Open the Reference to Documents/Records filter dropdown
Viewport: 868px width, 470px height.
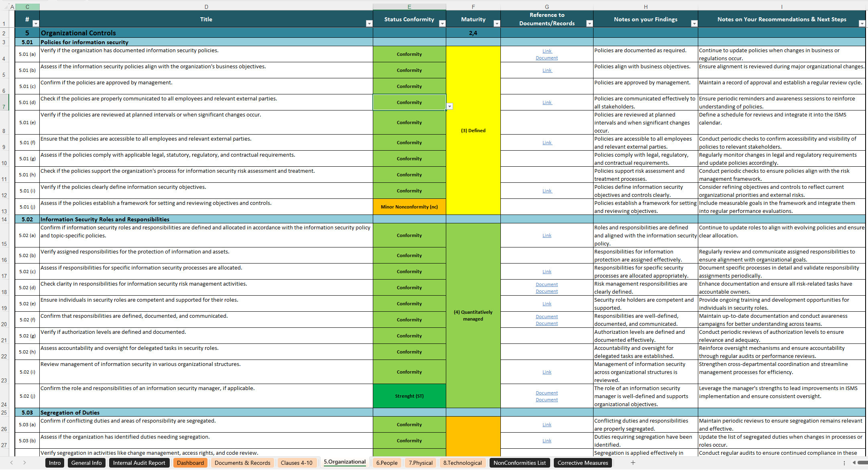point(589,24)
